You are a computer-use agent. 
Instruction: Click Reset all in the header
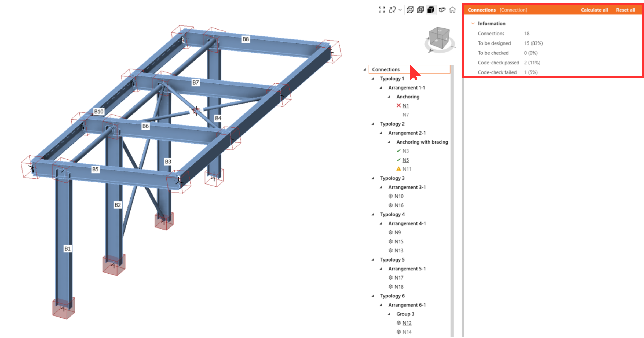(x=625, y=10)
